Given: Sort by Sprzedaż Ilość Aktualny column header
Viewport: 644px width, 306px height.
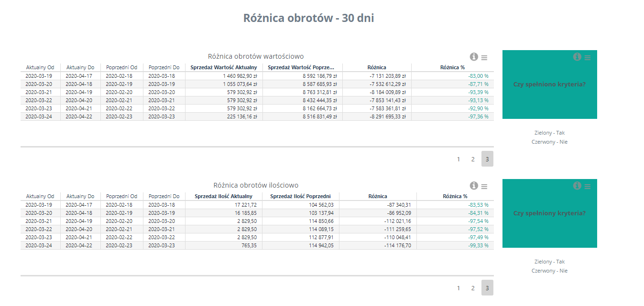Looking at the screenshot, I should pyautogui.click(x=224, y=196).
